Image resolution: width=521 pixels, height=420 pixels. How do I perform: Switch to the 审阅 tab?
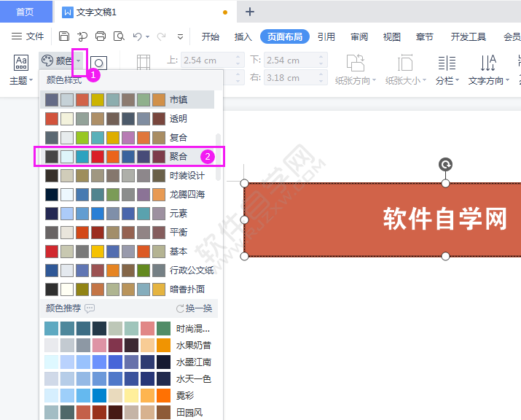359,36
